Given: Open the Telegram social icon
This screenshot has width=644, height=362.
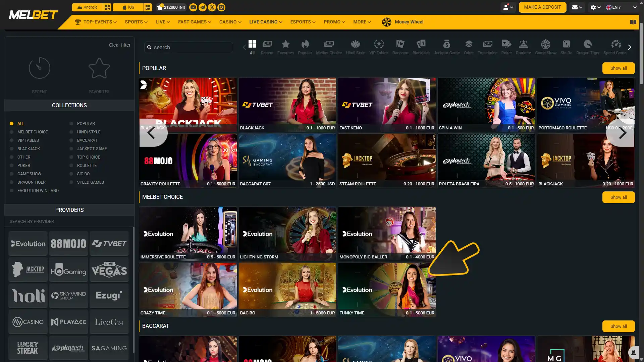Looking at the screenshot, I should pos(203,7).
